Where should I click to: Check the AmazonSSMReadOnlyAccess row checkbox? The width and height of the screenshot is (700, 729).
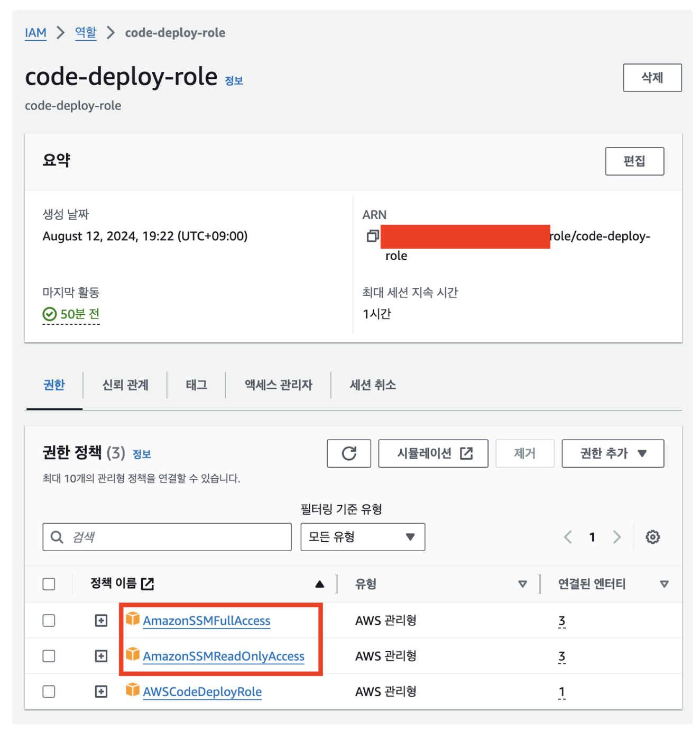pyautogui.click(x=49, y=656)
